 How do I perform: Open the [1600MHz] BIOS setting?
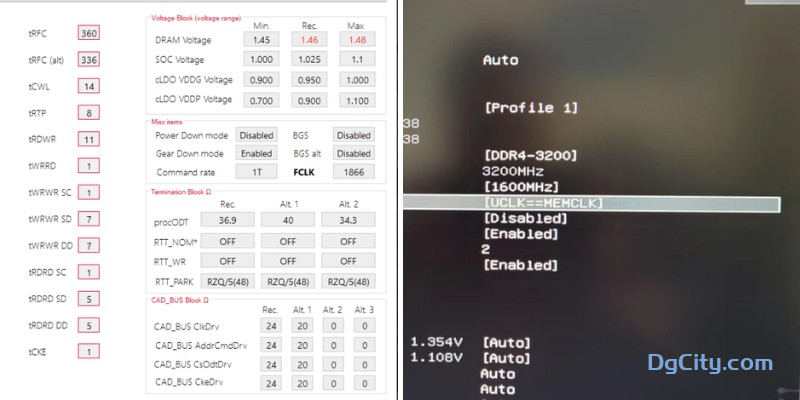tap(521, 187)
